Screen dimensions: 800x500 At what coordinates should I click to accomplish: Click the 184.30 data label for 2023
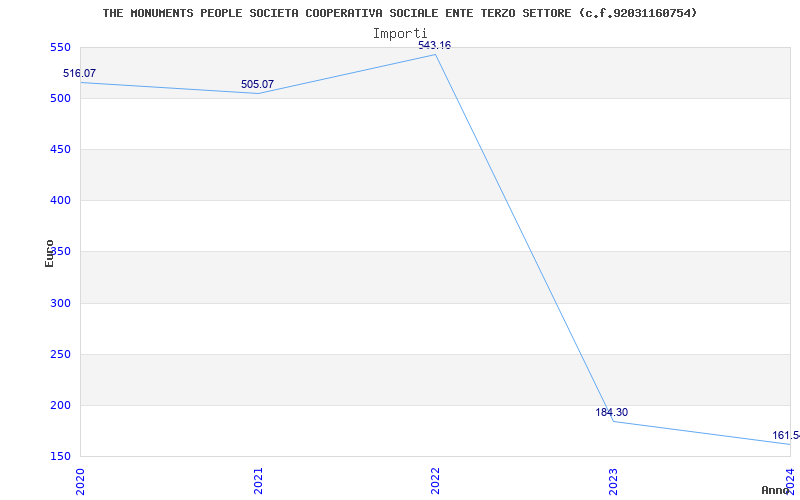point(612,412)
